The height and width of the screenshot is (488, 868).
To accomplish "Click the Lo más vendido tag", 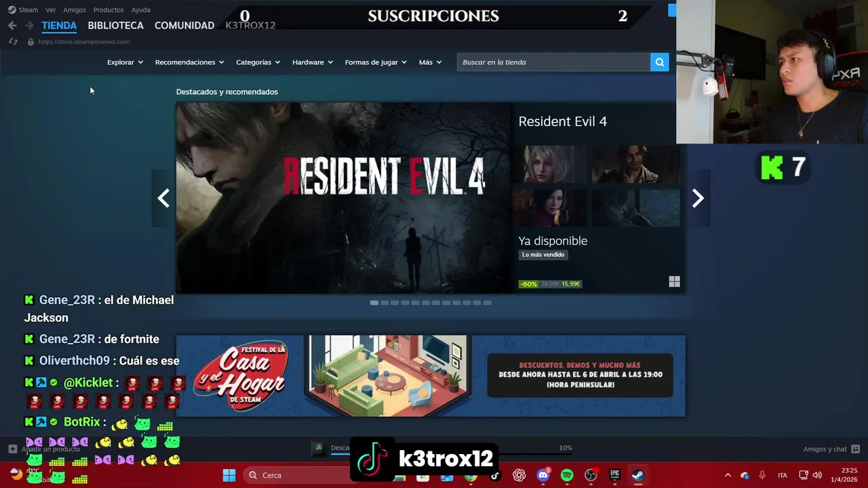I will (543, 255).
